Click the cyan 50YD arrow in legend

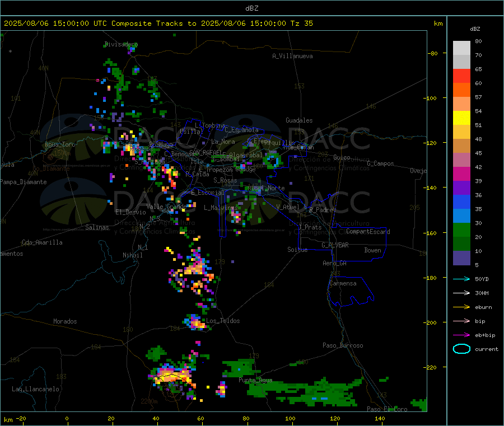461,279
